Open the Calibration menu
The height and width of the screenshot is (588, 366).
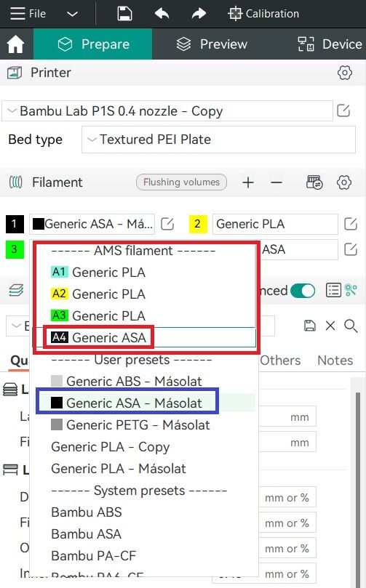point(263,14)
